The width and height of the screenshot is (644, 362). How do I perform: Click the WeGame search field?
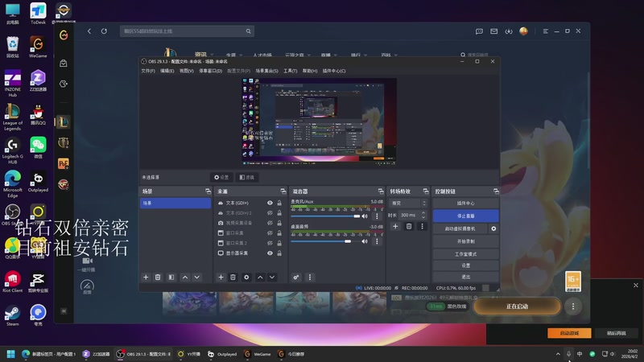(187, 31)
